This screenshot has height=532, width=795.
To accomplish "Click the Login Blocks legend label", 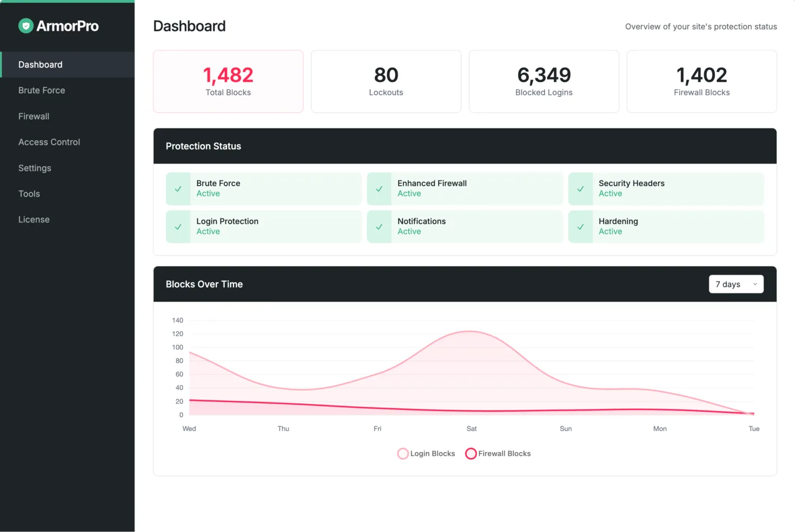I will 433,454.
